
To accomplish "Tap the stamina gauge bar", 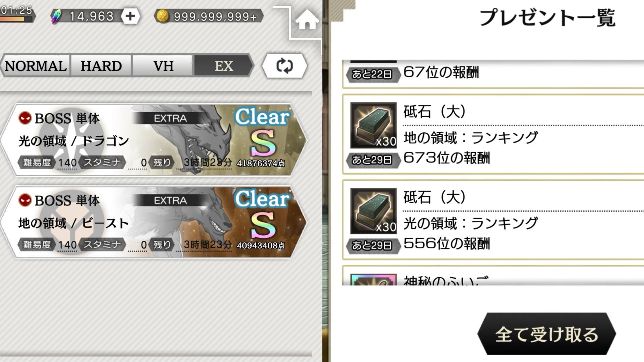I will [16, 19].
